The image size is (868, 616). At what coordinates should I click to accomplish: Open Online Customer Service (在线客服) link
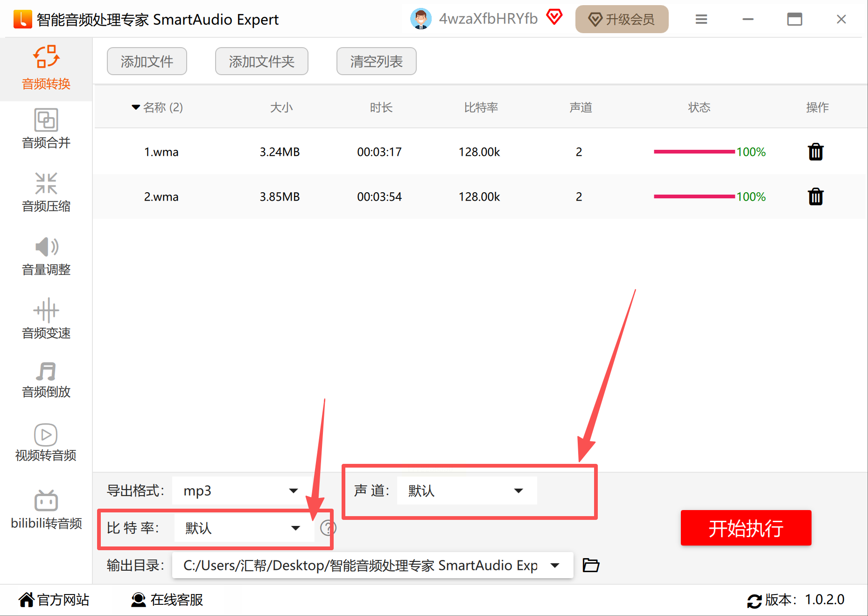(177, 600)
